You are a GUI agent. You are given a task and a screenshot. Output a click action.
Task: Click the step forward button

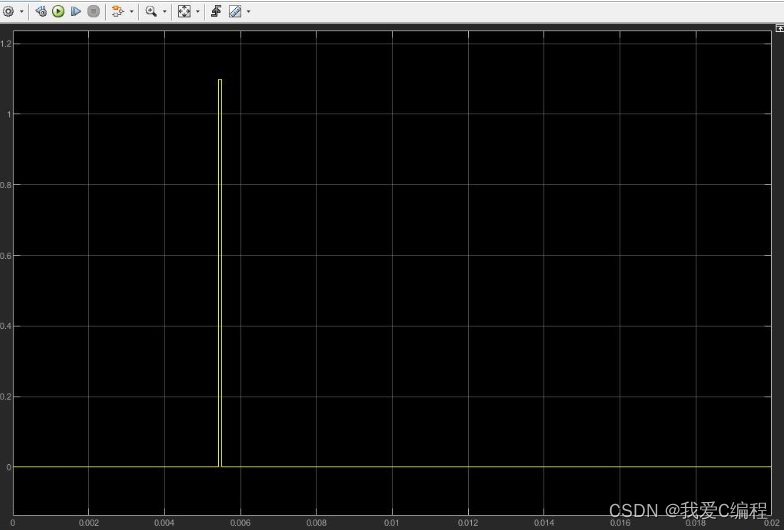[x=76, y=11]
